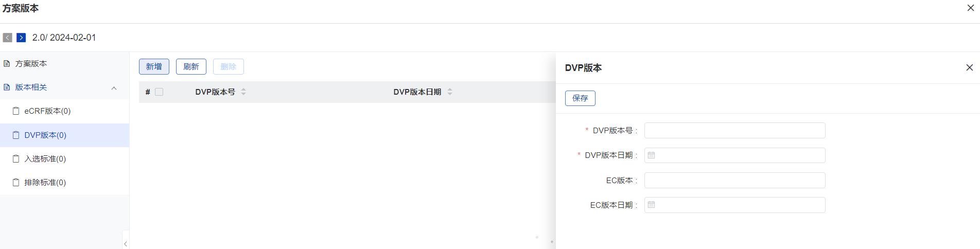Click the 新增 button
Viewport: 980px width, 249px height.
click(x=154, y=66)
